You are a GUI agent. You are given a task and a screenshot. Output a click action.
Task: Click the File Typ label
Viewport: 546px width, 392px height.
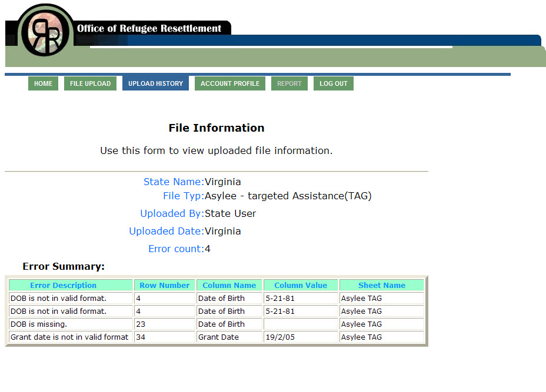point(184,196)
